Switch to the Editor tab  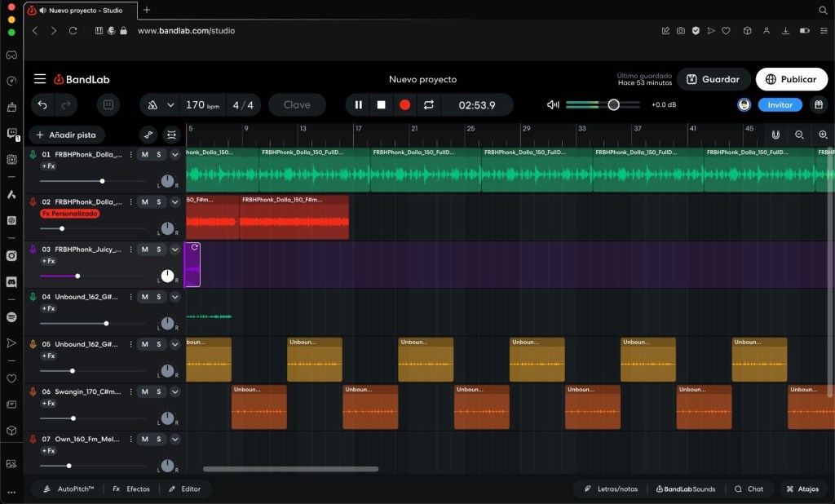(184, 489)
